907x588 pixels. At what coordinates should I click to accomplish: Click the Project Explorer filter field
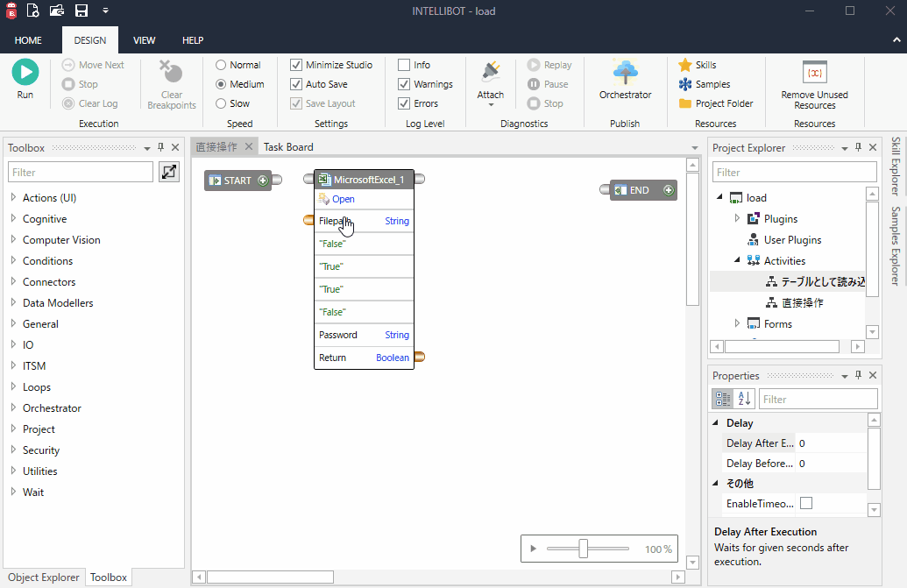point(793,171)
